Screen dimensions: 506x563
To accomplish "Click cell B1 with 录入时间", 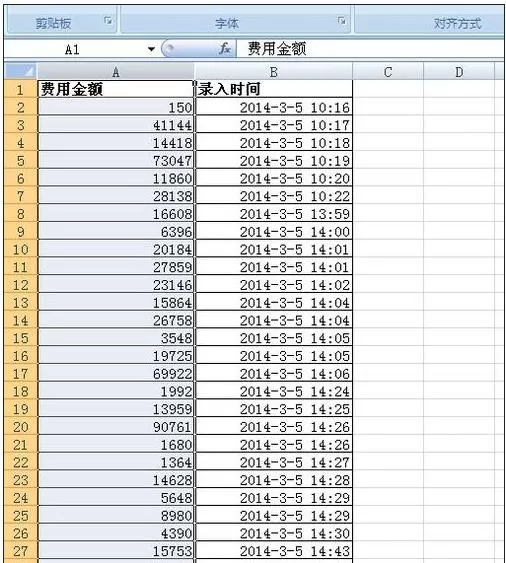I will click(274, 89).
